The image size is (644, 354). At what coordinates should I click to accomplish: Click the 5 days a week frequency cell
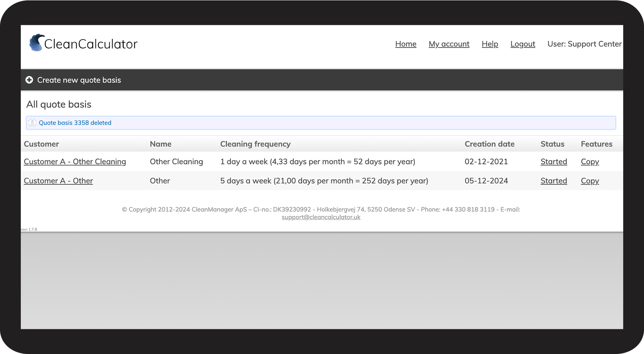pyautogui.click(x=324, y=181)
